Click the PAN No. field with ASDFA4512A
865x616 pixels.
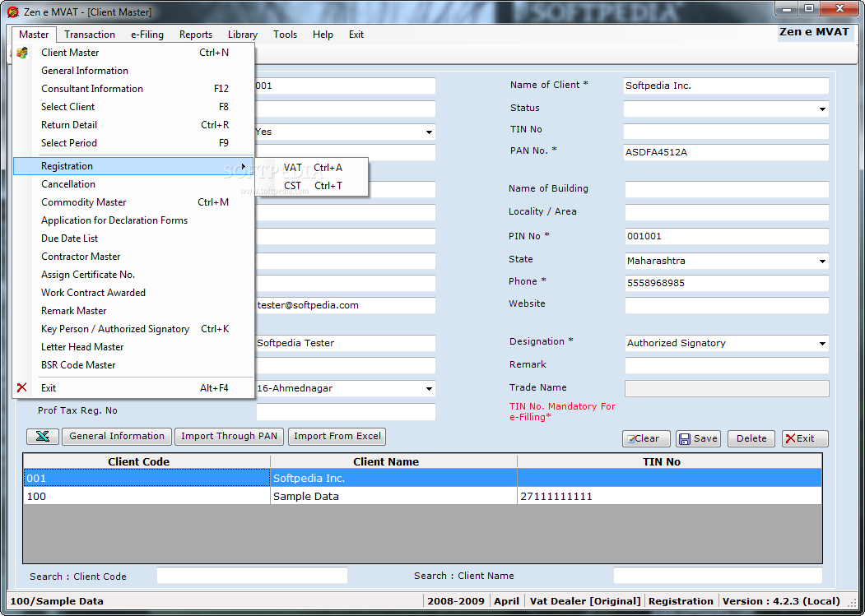726,153
